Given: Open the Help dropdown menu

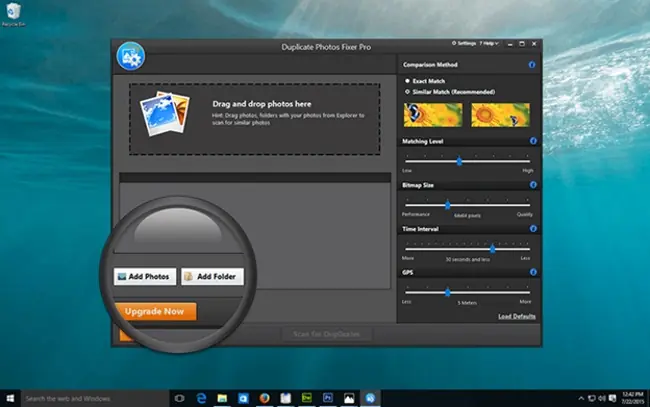Looking at the screenshot, I should tap(489, 43).
